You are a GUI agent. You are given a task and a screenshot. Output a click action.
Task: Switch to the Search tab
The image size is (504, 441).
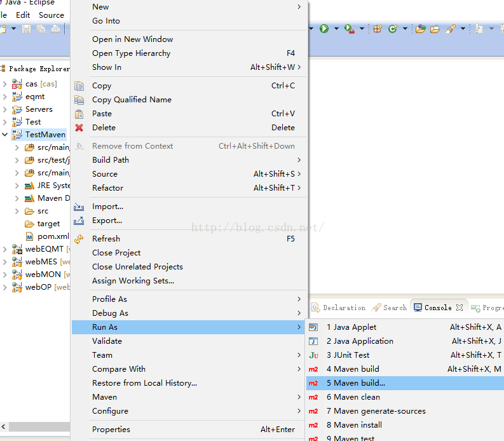[x=389, y=308]
